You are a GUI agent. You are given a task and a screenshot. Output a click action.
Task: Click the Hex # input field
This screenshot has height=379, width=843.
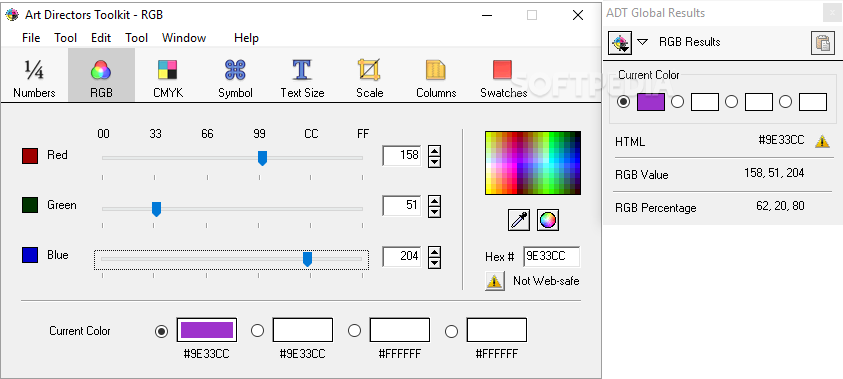(552, 256)
